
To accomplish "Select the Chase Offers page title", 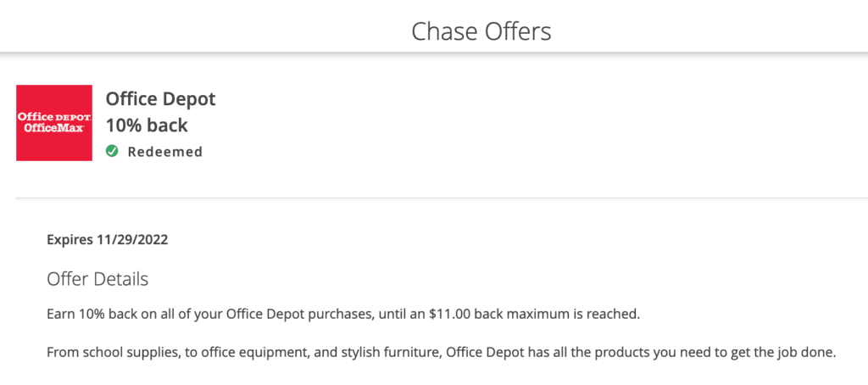I will pos(481,31).
